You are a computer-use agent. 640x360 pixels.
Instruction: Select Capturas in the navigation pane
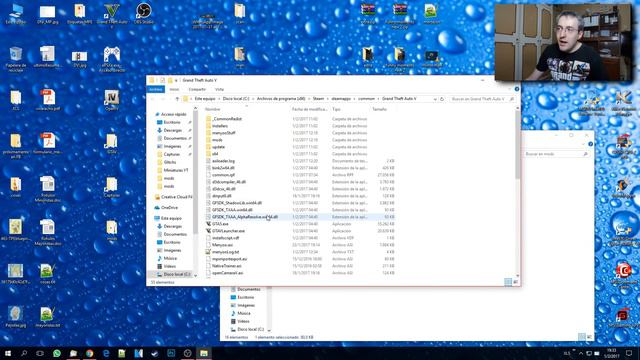[x=171, y=154]
